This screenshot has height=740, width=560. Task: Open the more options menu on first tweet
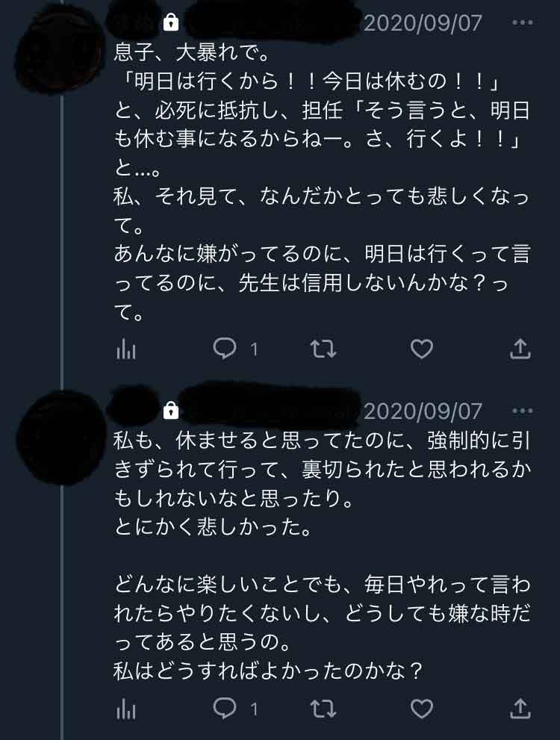pyautogui.click(x=523, y=22)
